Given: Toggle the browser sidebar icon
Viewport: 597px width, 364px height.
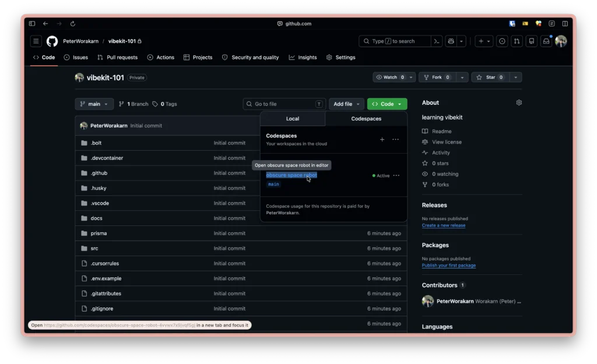Looking at the screenshot, I should click(32, 23).
